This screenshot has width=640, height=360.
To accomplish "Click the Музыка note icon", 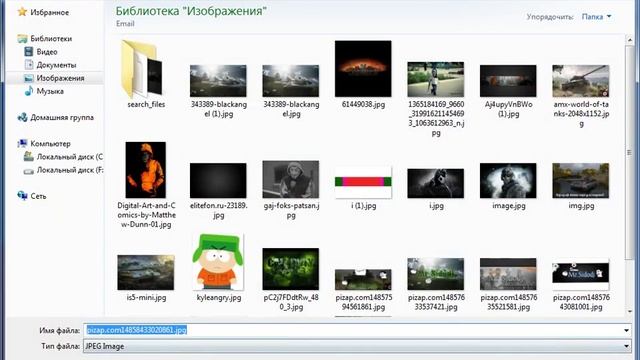I will pyautogui.click(x=29, y=91).
